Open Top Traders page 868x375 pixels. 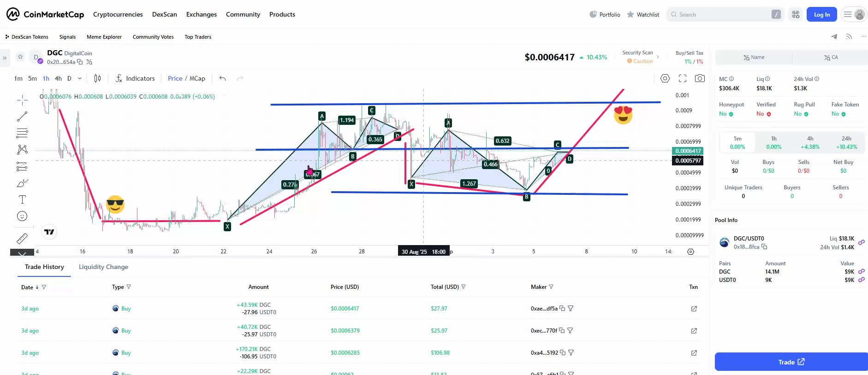[198, 37]
